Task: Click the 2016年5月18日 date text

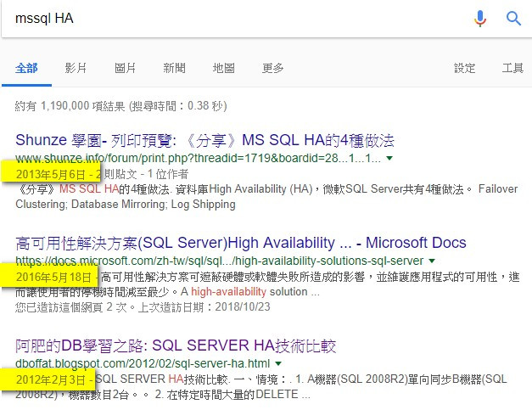Action: point(53,278)
